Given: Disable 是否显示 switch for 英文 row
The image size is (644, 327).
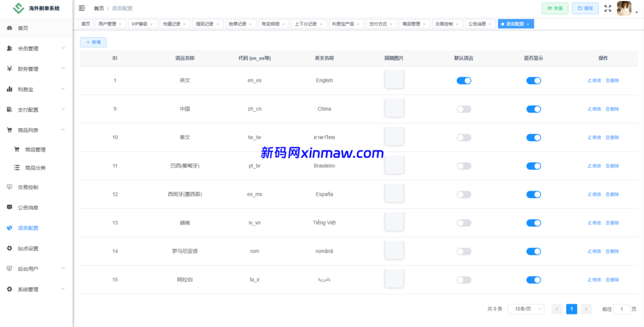Looking at the screenshot, I should [533, 80].
